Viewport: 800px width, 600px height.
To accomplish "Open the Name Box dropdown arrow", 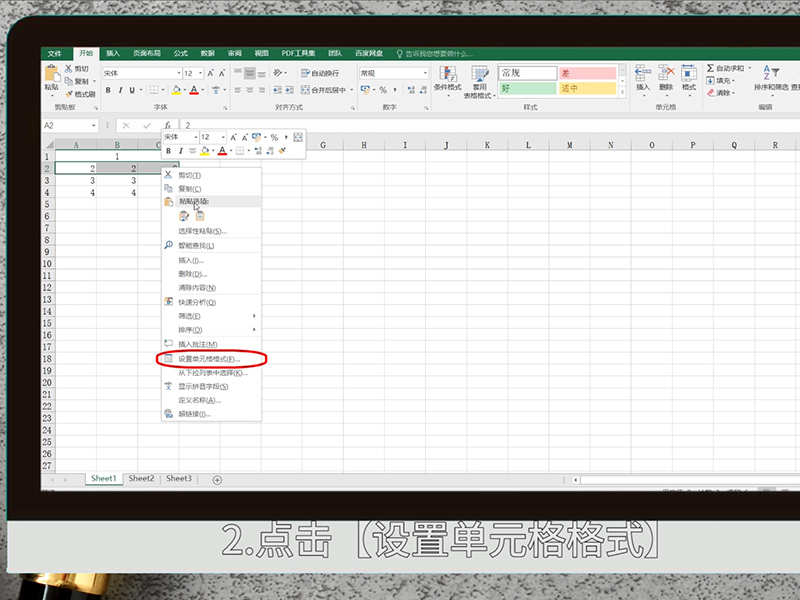I will pos(94,126).
